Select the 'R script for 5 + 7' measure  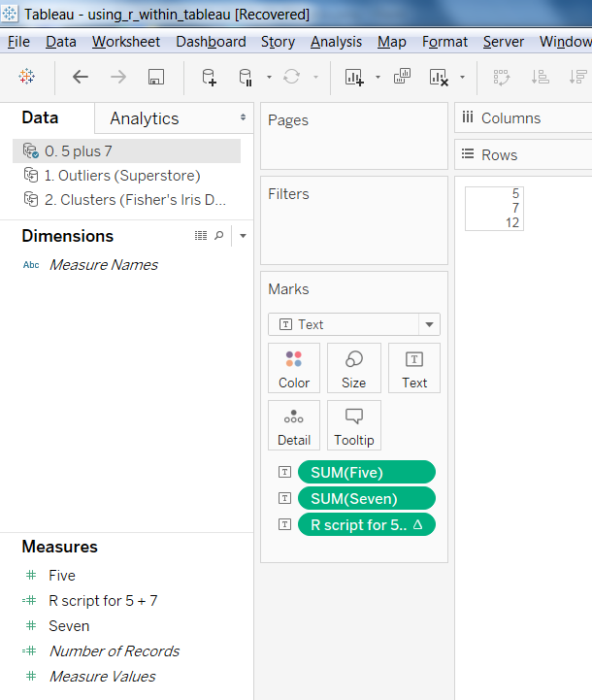[103, 601]
